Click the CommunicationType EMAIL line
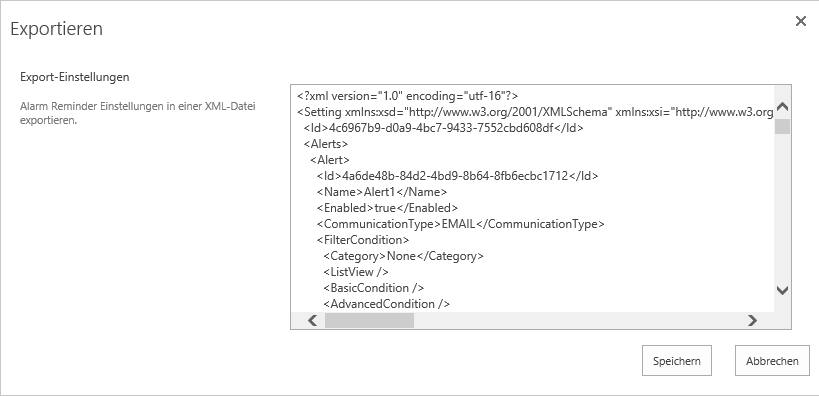 pos(460,224)
